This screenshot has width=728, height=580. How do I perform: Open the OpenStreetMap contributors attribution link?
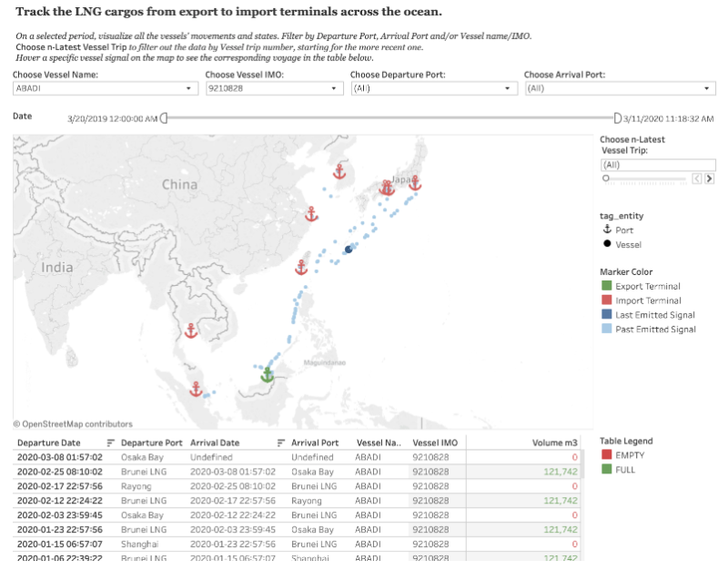[73, 424]
